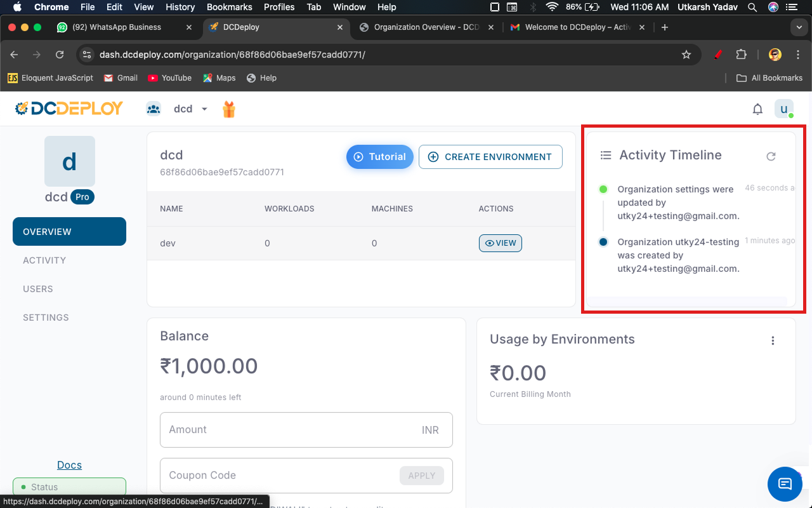Open the notifications bell
812x508 pixels.
pos(757,109)
